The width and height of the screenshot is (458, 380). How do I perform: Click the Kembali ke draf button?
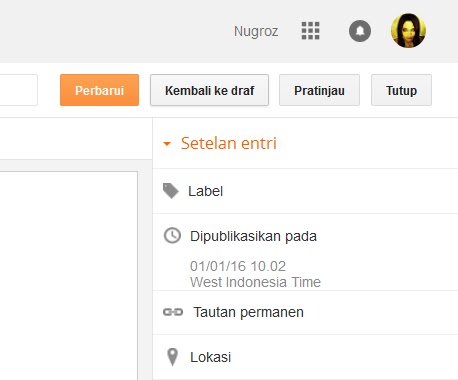click(x=209, y=90)
